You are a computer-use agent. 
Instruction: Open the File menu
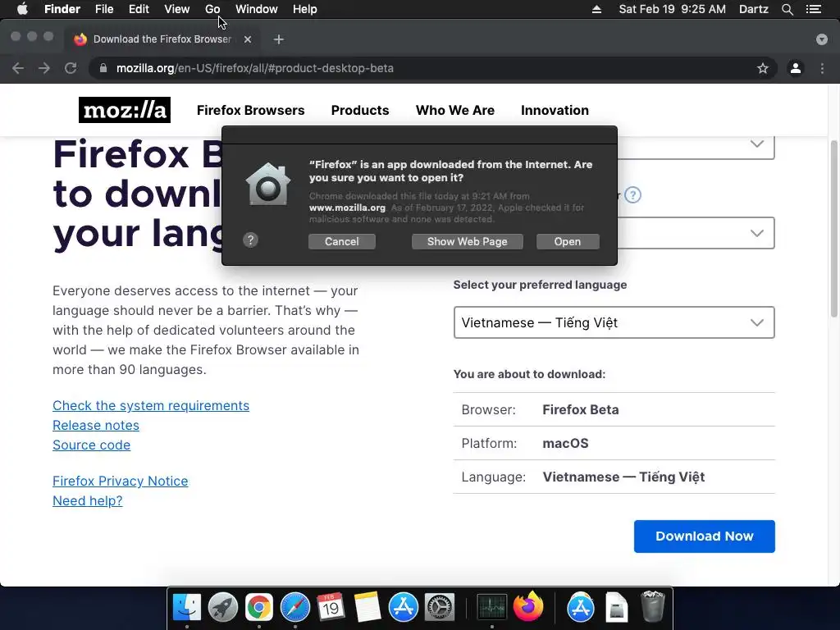point(104,9)
